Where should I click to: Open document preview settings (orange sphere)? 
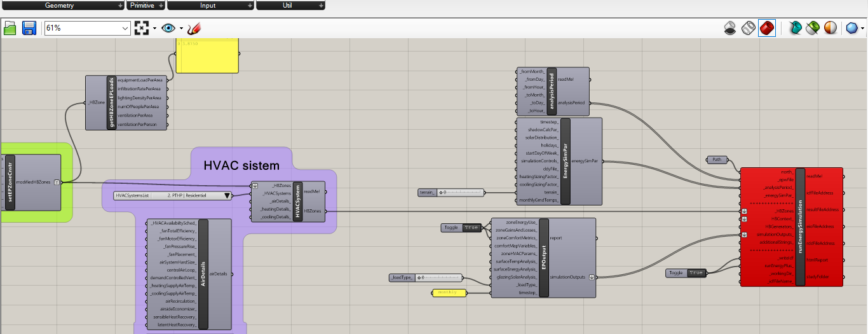(830, 28)
